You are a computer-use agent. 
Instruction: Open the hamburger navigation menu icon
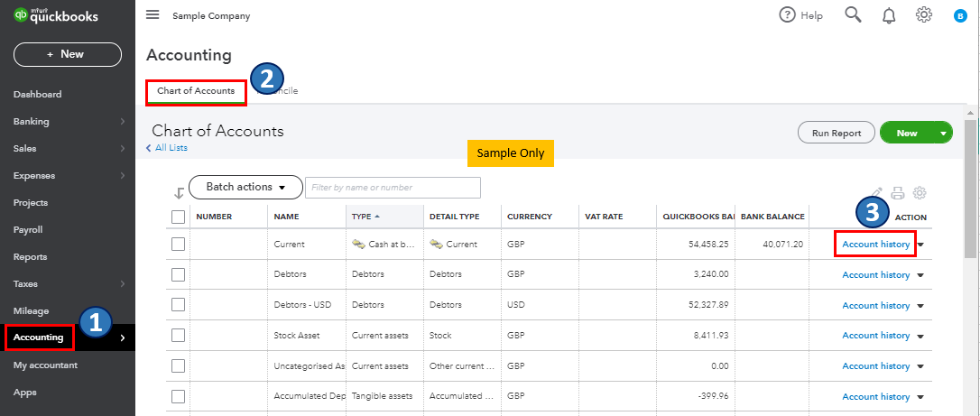(x=153, y=15)
